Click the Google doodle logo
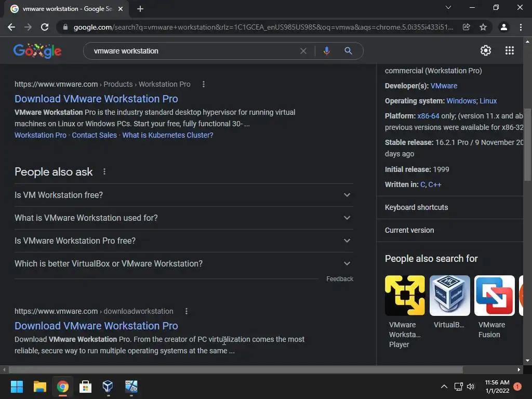The height and width of the screenshot is (399, 532). (37, 51)
